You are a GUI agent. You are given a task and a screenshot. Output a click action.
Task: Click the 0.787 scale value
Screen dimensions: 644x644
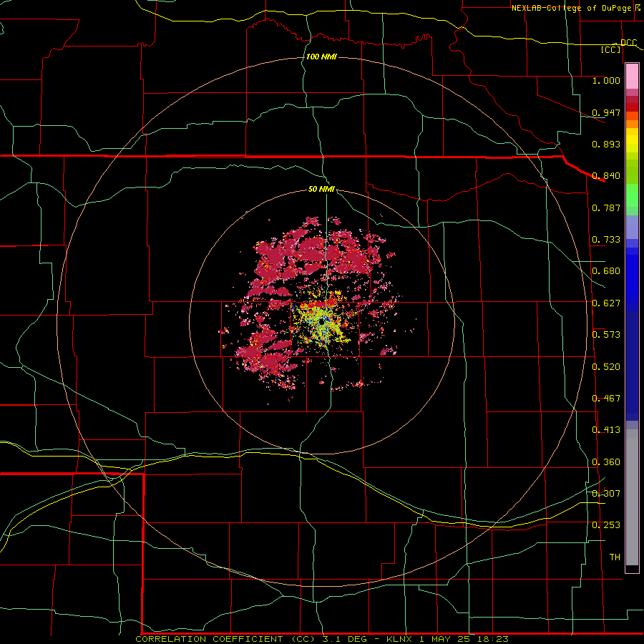coord(606,208)
